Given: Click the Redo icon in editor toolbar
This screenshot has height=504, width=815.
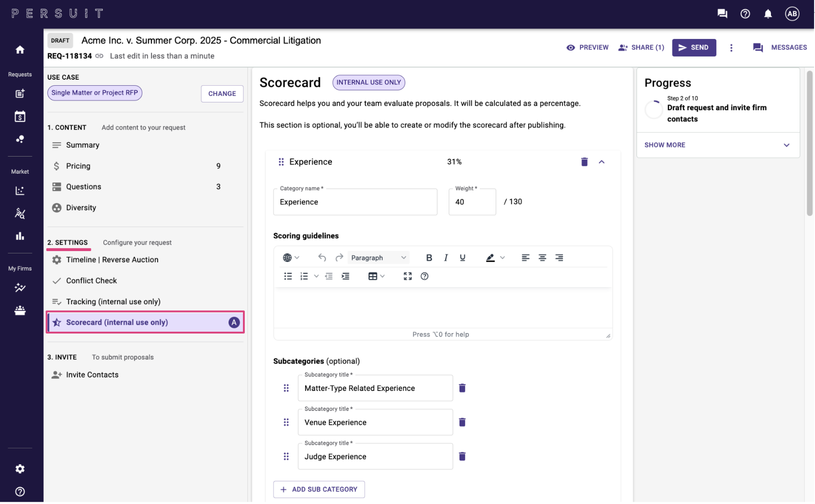Looking at the screenshot, I should click(x=339, y=258).
